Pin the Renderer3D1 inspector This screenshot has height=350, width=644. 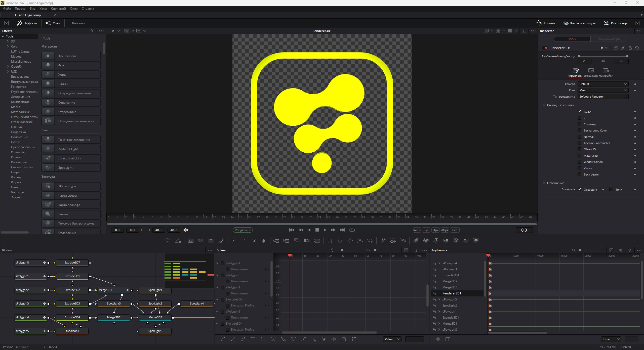pos(623,48)
